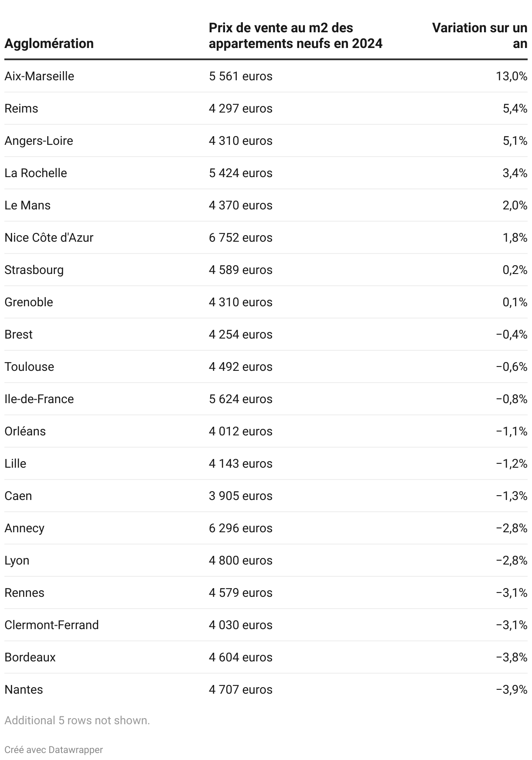Open the Créé avec Datawrapper link
Viewport: 532px width, 760px height.
click(54, 750)
